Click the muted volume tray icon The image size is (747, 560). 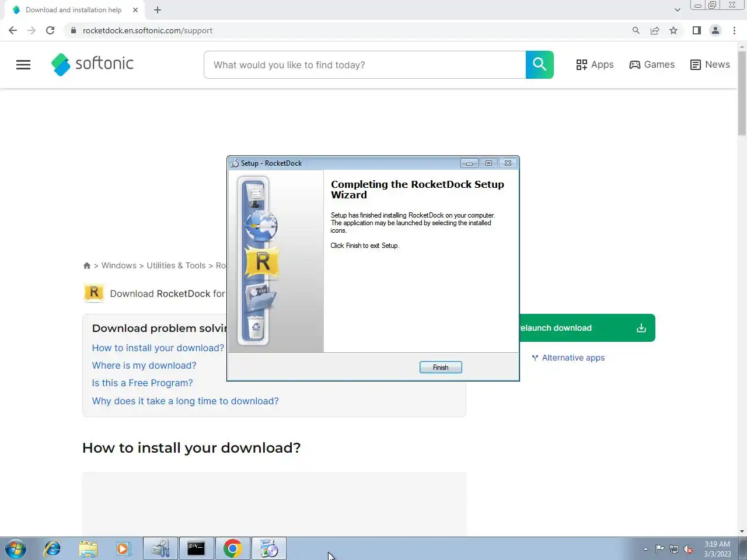[689, 549]
